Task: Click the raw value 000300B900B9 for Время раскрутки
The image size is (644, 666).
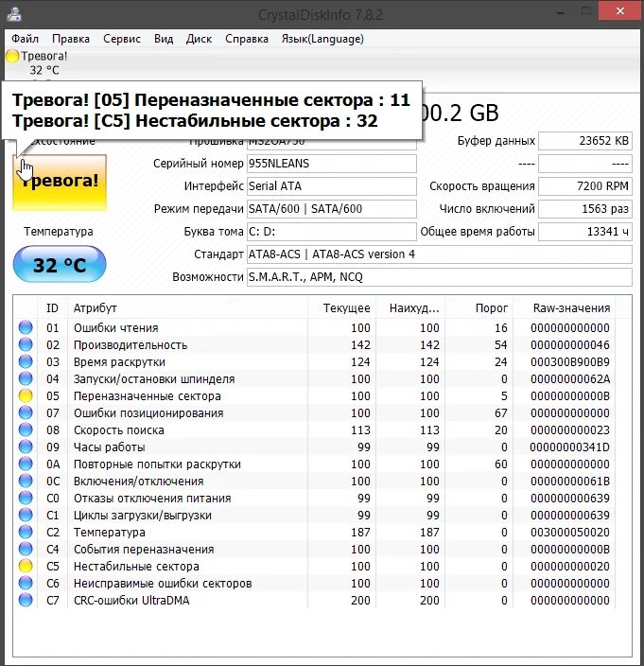Action: pos(569,362)
